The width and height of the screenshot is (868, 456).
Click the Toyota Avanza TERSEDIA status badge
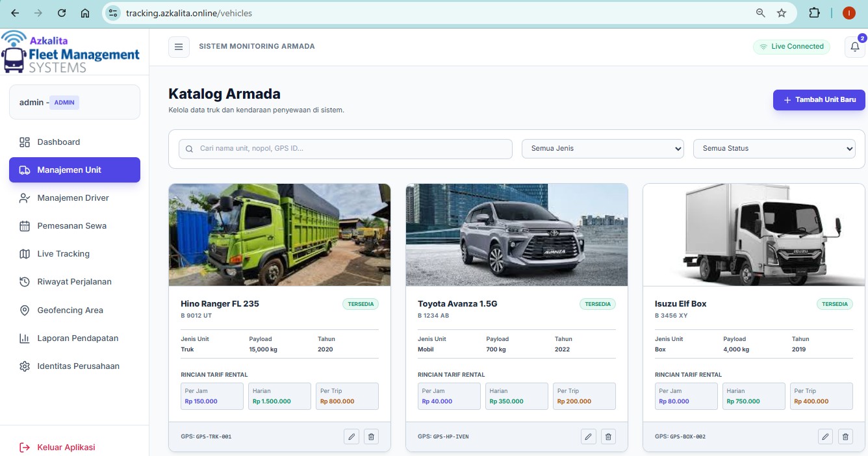pyautogui.click(x=598, y=304)
